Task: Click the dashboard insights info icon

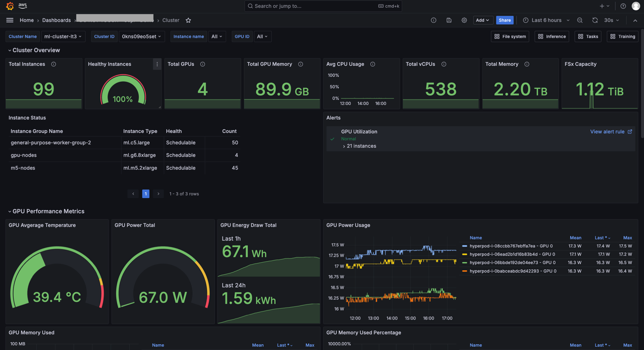Action: click(433, 20)
